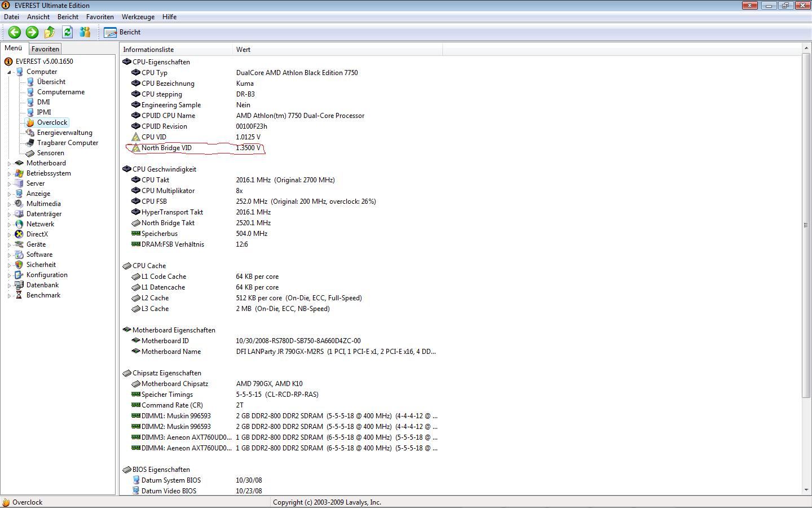Viewport: 812px width, 508px height.
Task: Open the Hilfe menu
Action: tap(169, 17)
